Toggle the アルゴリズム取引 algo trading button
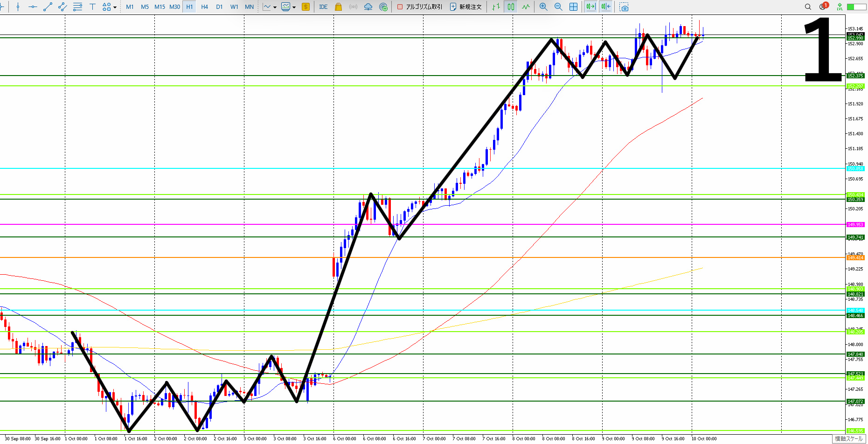Image resolution: width=868 pixels, height=444 pixels. pyautogui.click(x=420, y=7)
